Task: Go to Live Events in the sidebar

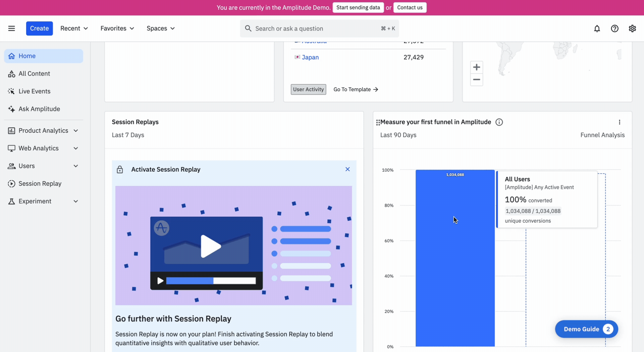Action: (x=34, y=91)
